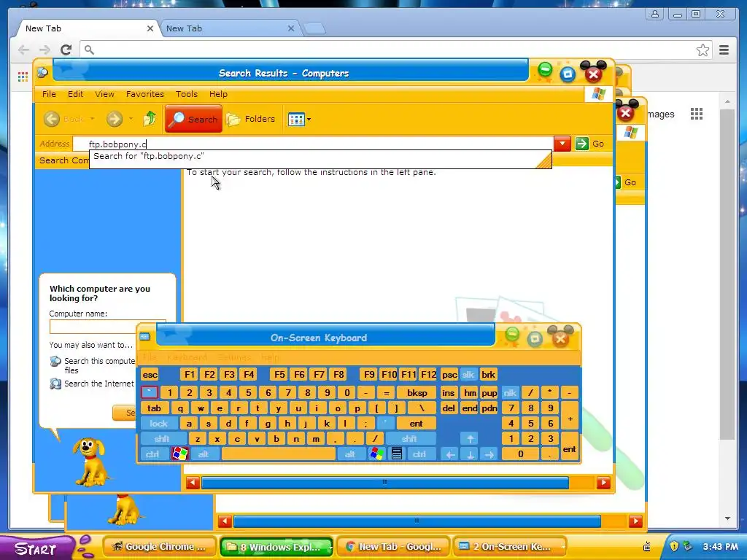Click the spacebar key on On-Screen Keyboard
The height and width of the screenshot is (560, 747).
[279, 454]
